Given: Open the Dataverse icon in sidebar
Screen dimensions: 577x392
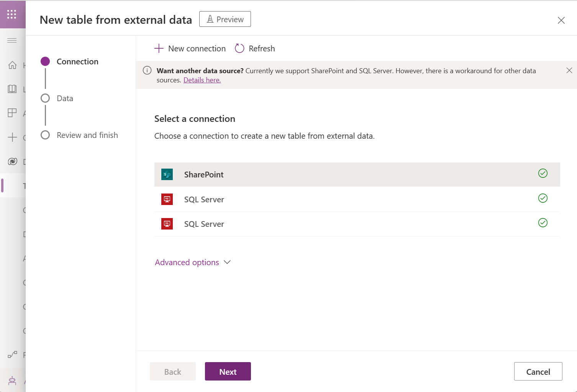Looking at the screenshot, I should tap(12, 161).
